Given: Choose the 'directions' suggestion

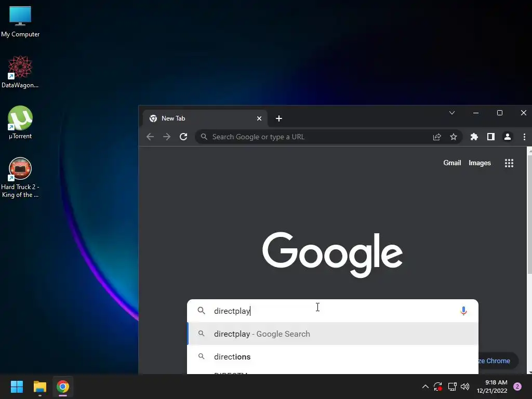Looking at the screenshot, I should 332,356.
